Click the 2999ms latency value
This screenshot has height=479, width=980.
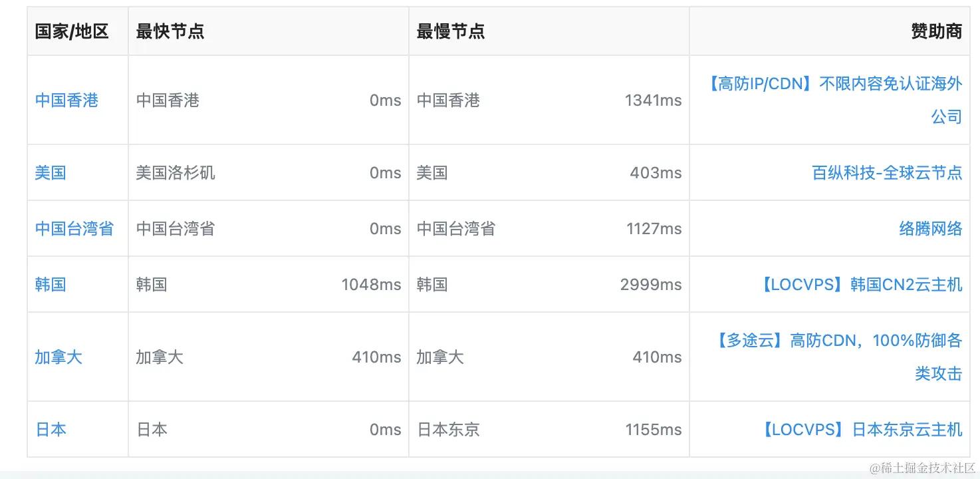click(650, 285)
